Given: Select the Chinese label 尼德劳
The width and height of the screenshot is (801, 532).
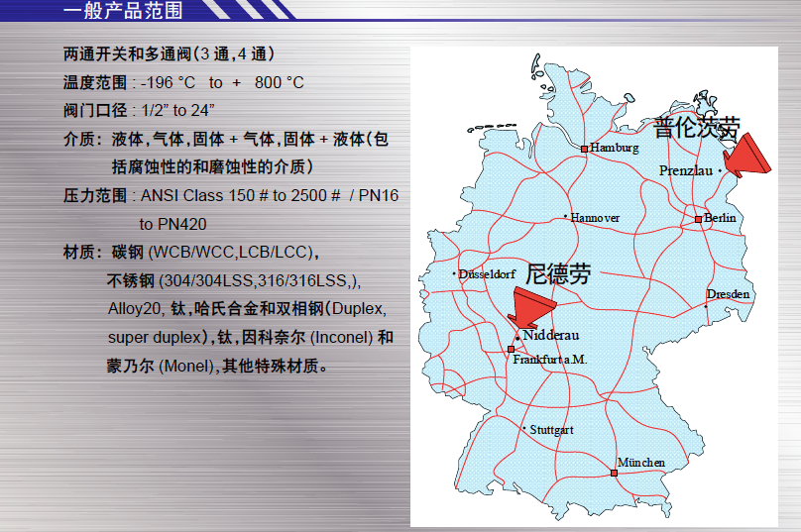Looking at the screenshot, I should [559, 273].
